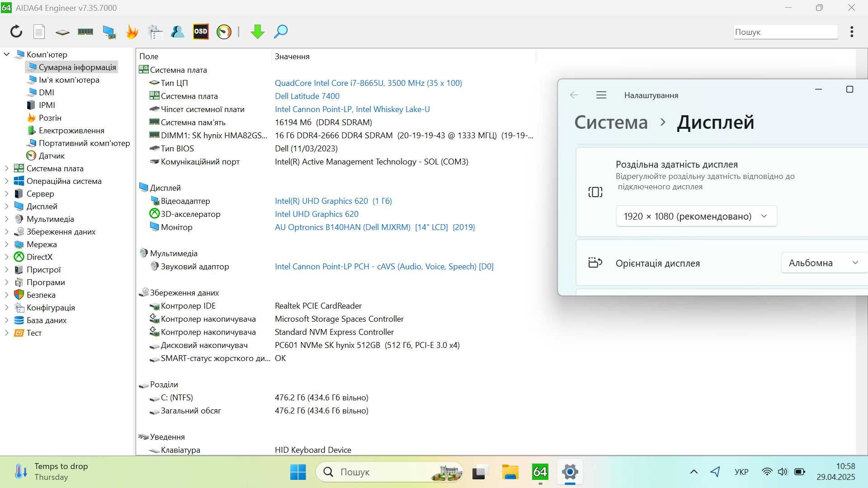Viewport: 868px width, 488px height.
Task: Expand the DirectX tree node
Action: pyautogui.click(x=6, y=257)
